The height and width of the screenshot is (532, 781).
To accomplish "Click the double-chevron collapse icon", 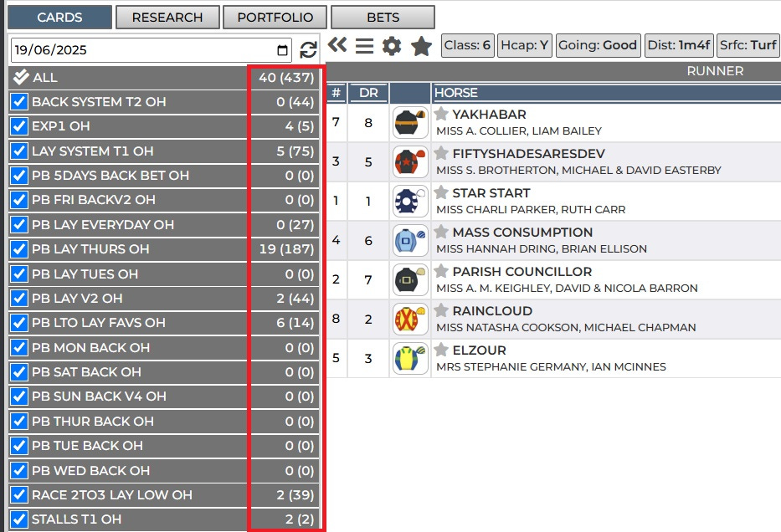I will 338,47.
